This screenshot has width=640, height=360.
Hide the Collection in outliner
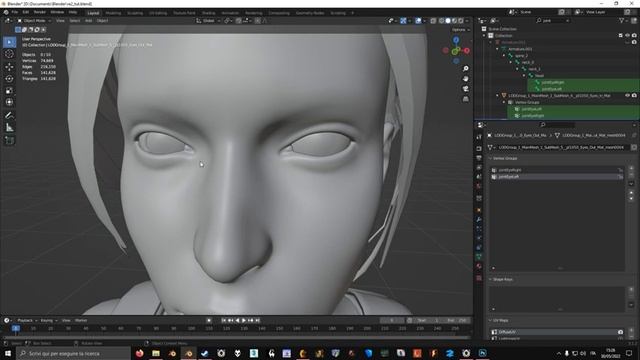click(627, 36)
